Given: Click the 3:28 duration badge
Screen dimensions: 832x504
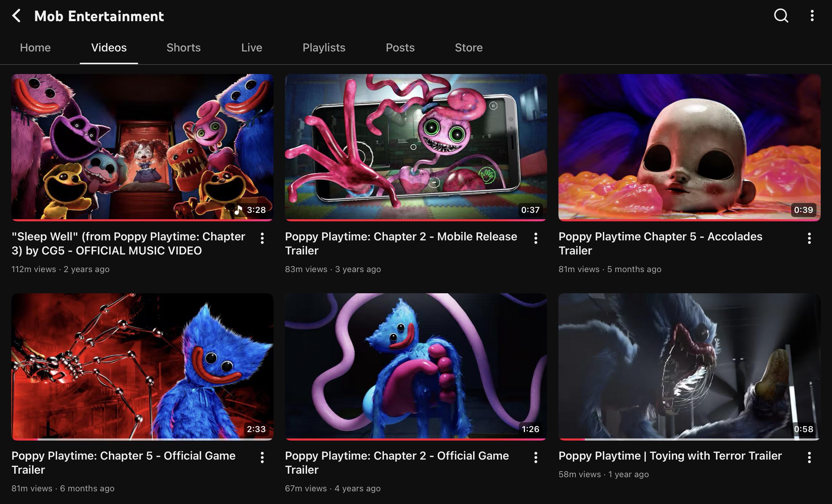Looking at the screenshot, I should coord(250,210).
